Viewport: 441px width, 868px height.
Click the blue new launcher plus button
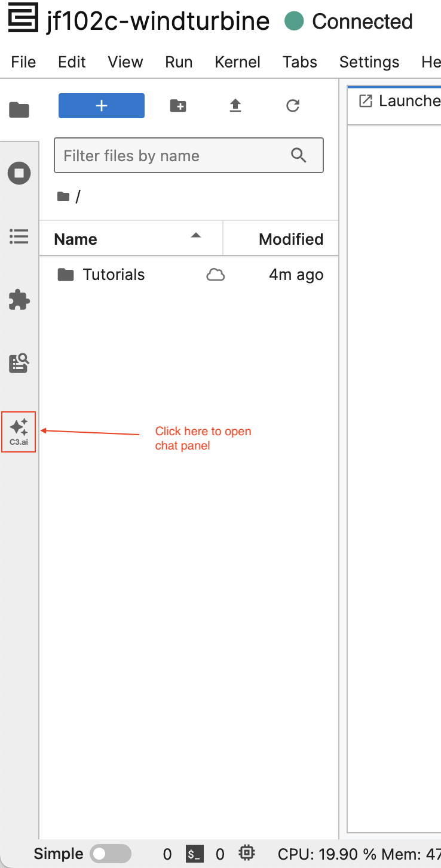point(102,106)
